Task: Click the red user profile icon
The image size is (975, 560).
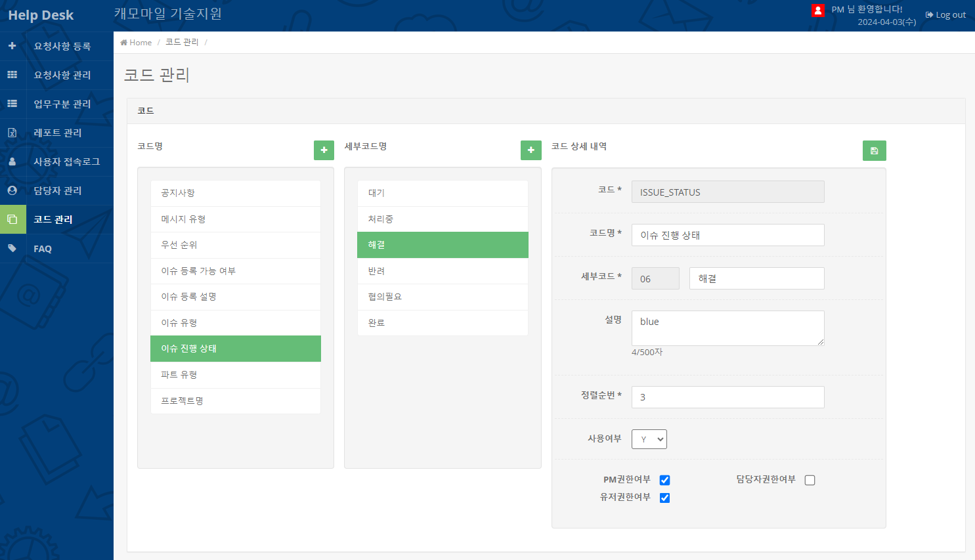Action: pos(817,11)
